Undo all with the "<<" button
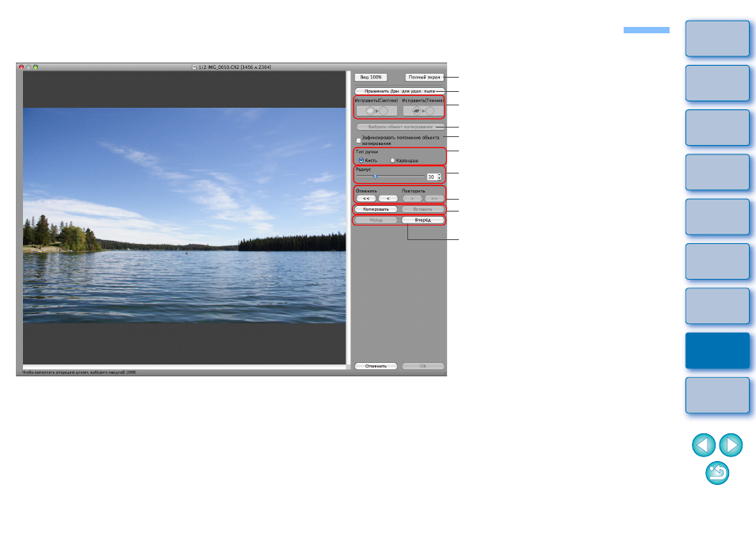Image resolution: width=756 pixels, height=534 pixels. coord(366,199)
